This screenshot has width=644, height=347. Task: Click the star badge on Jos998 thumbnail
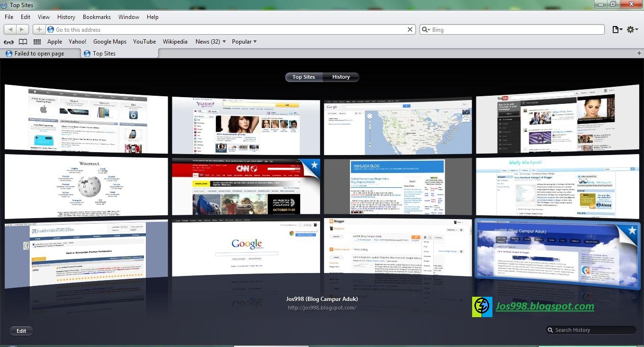coord(631,230)
